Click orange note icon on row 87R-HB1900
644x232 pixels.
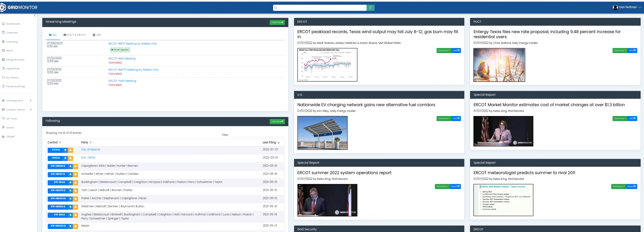click(75, 207)
